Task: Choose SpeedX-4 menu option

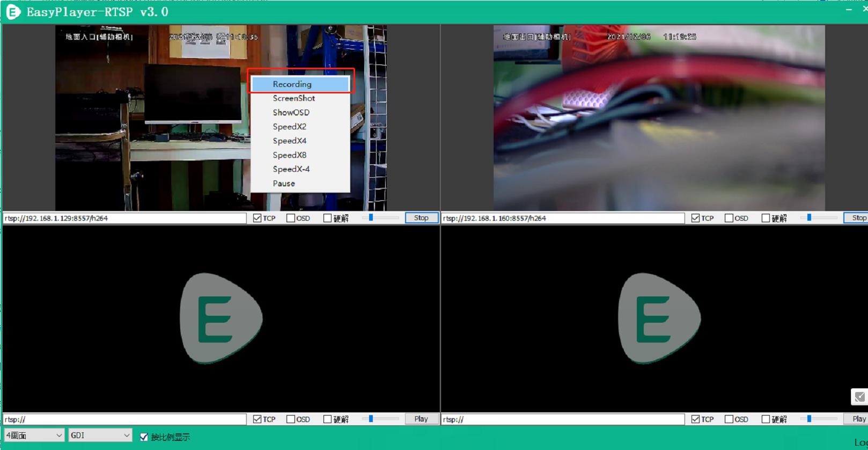Action: (300, 169)
